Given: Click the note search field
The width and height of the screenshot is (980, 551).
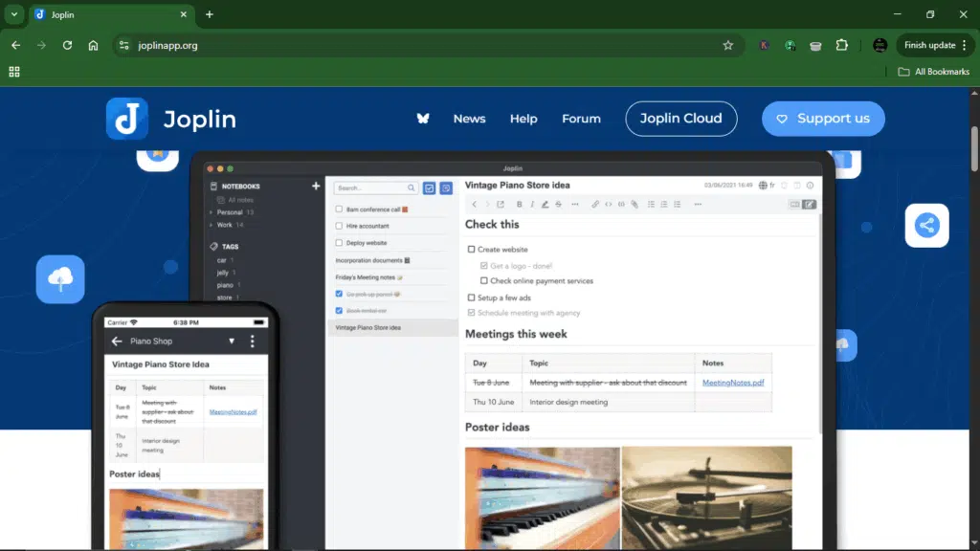Looking at the screenshot, I should 376,188.
